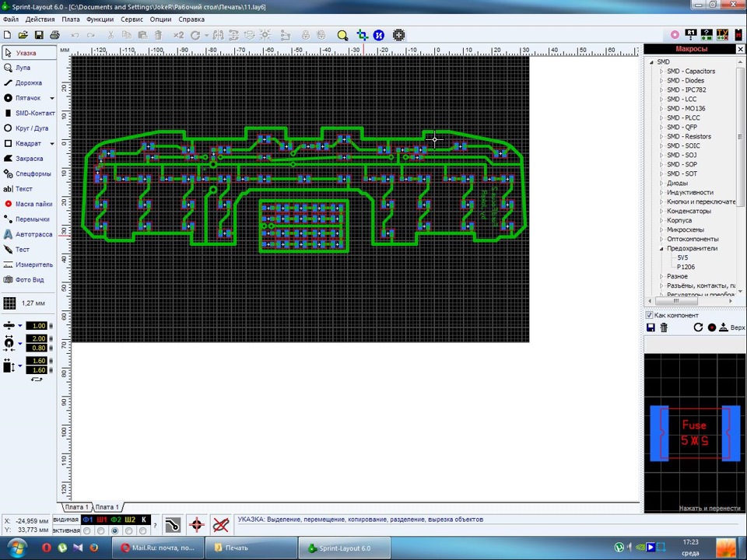This screenshot has height=560, width=747.
Task: Expand the SMD - Resistors tree node
Action: 661,136
